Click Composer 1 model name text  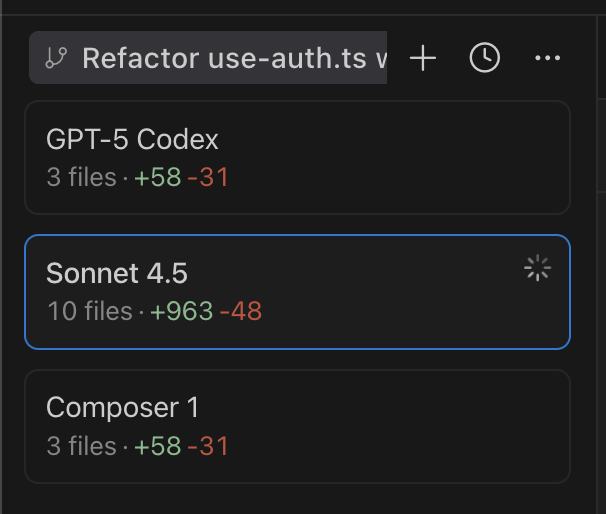(x=122, y=407)
